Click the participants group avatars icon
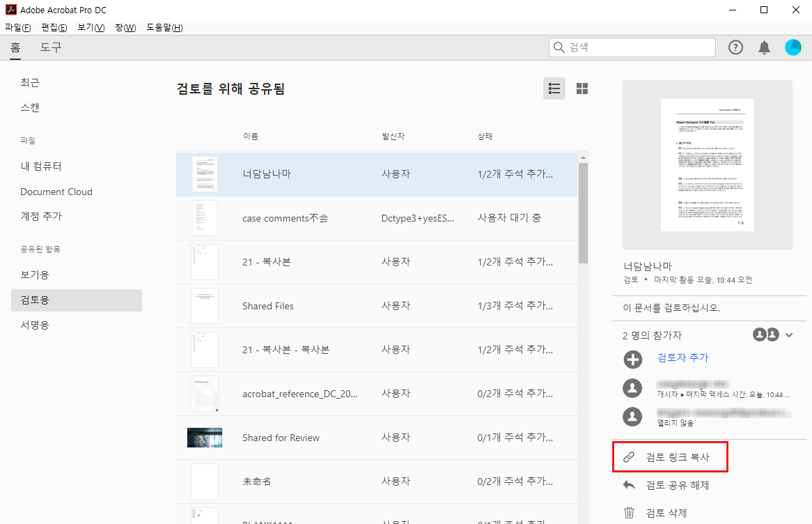Screen dimensions: 812x524 766,335
